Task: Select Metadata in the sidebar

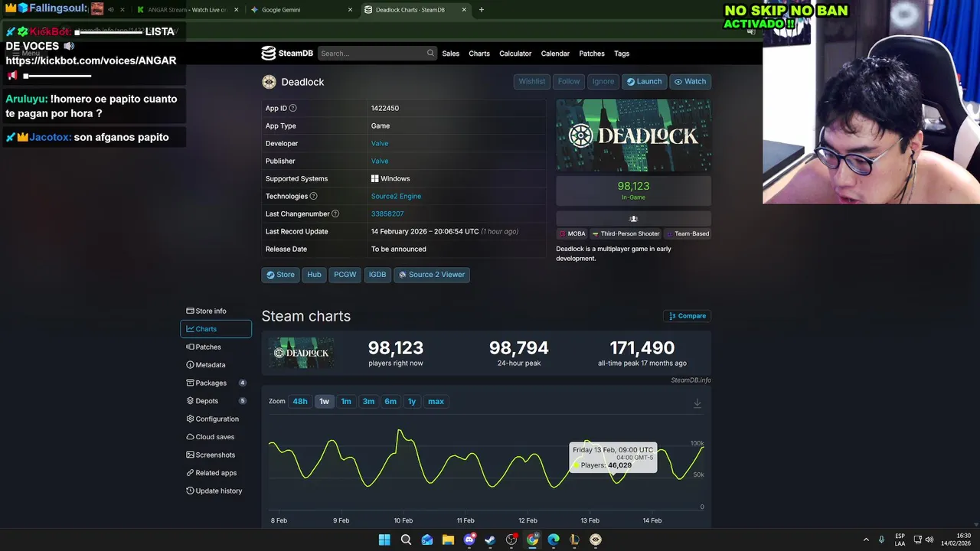Action: click(x=216, y=365)
